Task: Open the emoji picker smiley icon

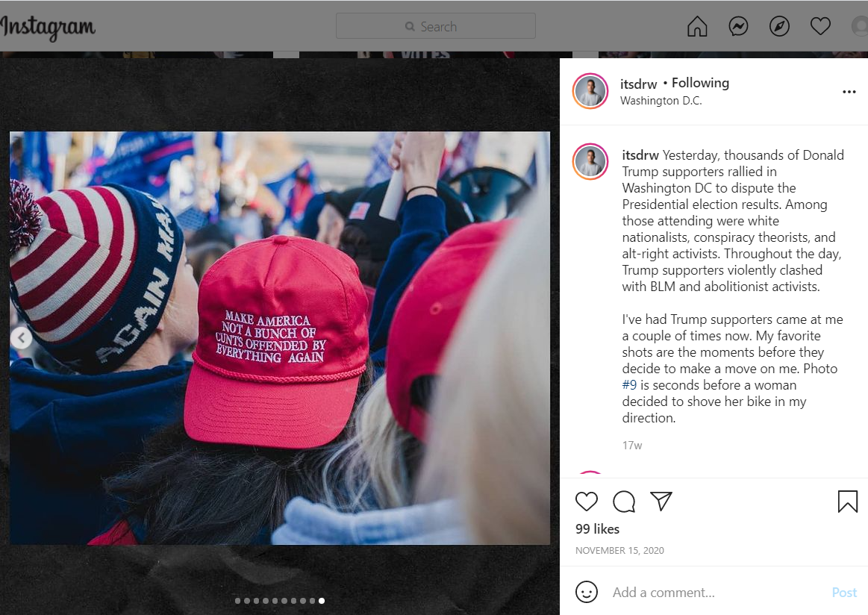Action: click(x=586, y=592)
